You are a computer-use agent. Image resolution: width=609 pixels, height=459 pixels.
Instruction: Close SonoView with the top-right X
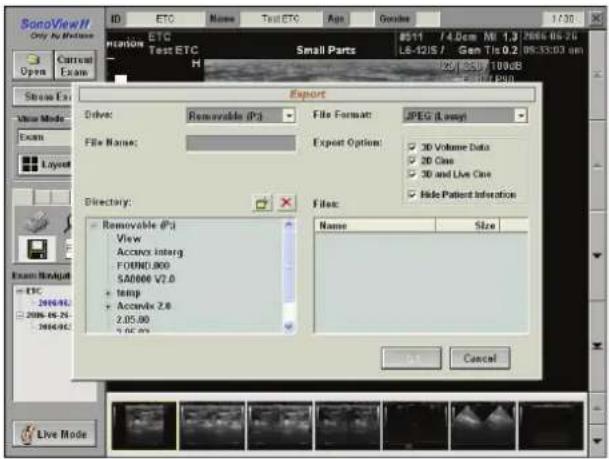point(597,18)
